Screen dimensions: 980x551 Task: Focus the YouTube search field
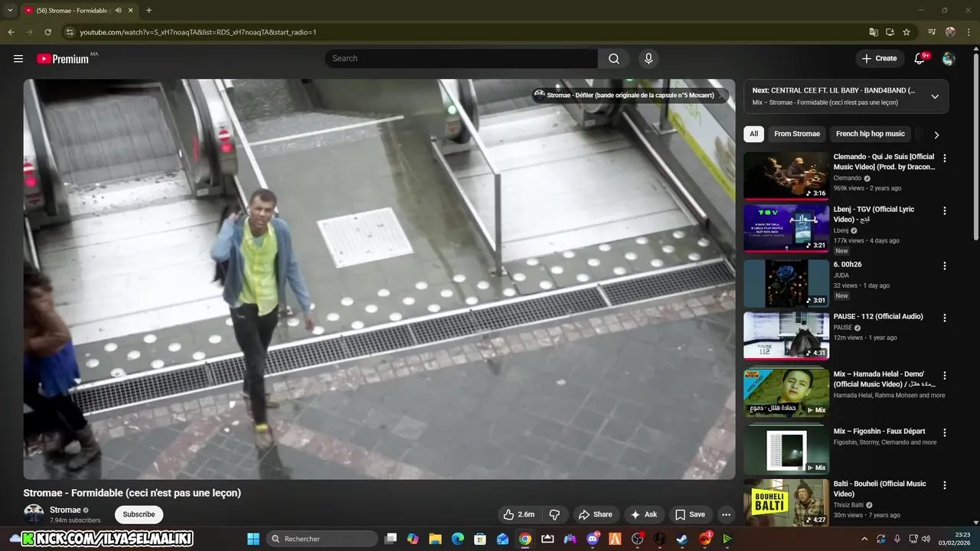tap(461, 58)
